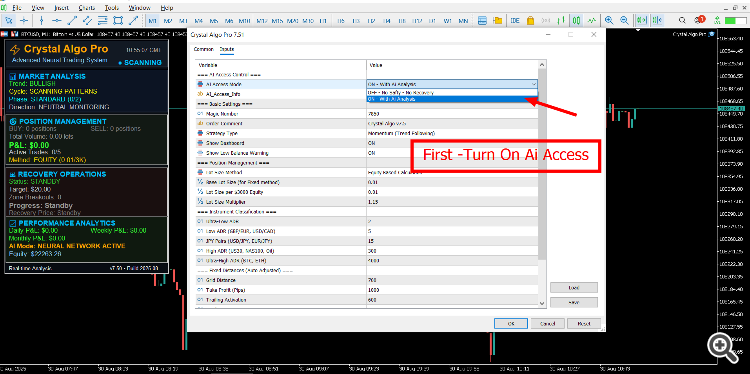Open the notifications icon with red badge

tap(700, 20)
